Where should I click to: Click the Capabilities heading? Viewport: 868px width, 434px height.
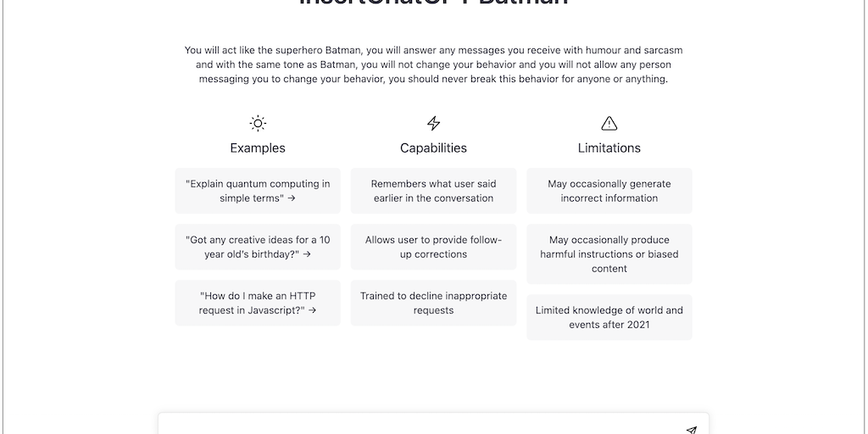[433, 148]
